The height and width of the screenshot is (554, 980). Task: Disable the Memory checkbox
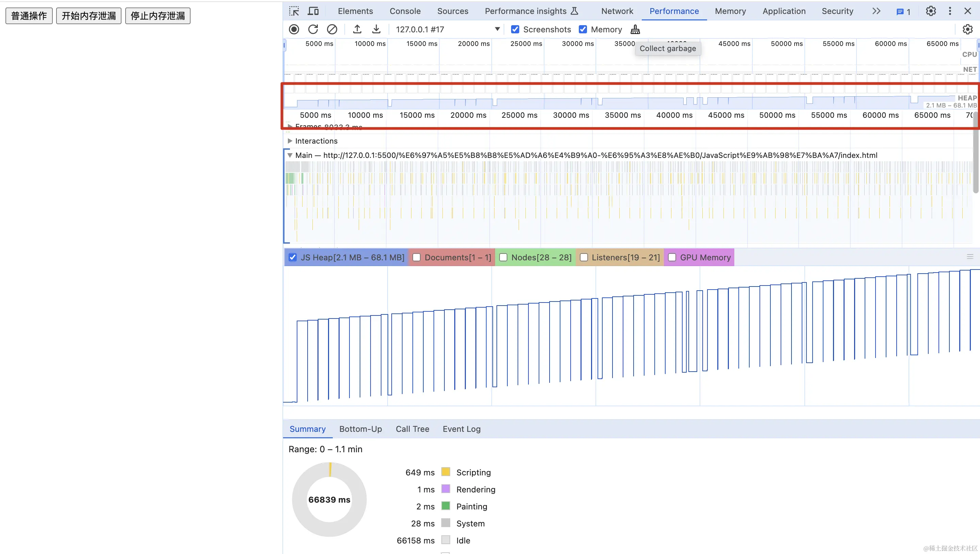pyautogui.click(x=583, y=29)
